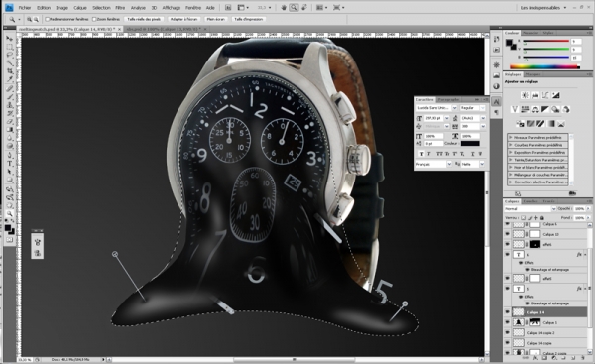This screenshot has width=595, height=364.
Task: Open the Affichage menu
Action: point(172,8)
